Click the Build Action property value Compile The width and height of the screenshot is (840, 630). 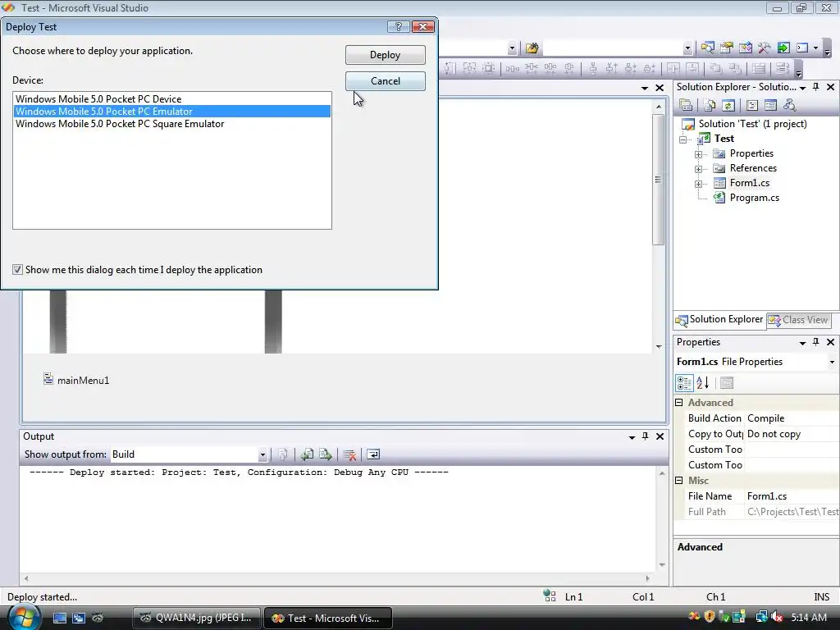tap(792, 418)
